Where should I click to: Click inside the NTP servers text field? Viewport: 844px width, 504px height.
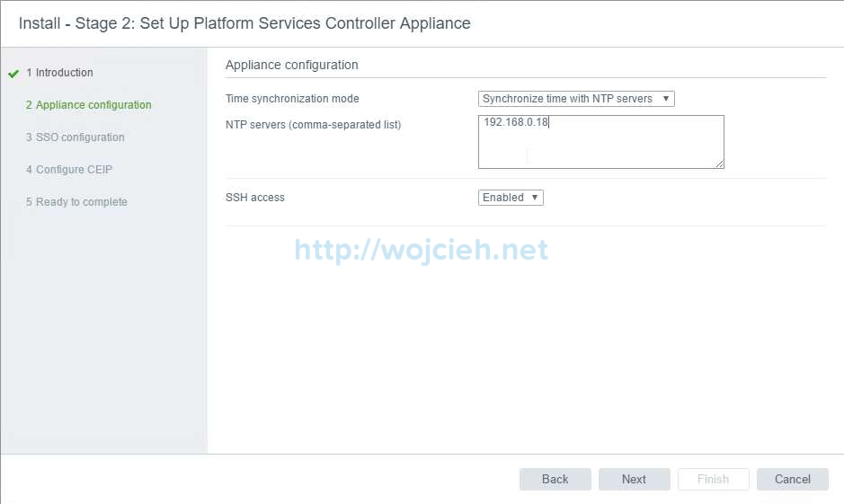point(600,142)
